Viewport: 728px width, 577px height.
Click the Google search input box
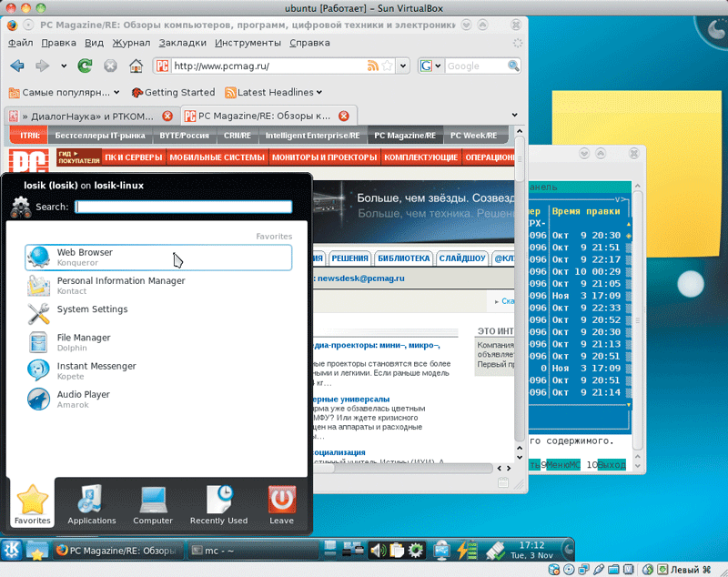[x=475, y=66]
